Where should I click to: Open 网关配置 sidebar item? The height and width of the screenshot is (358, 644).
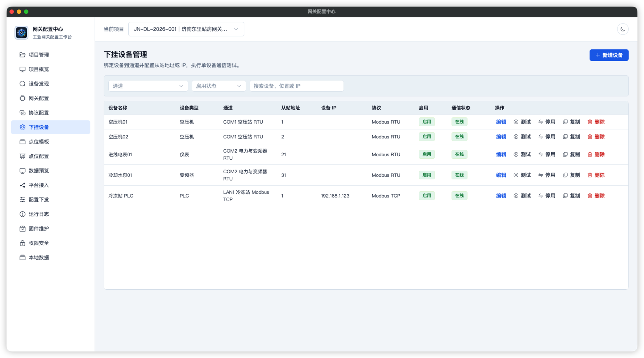(50, 98)
